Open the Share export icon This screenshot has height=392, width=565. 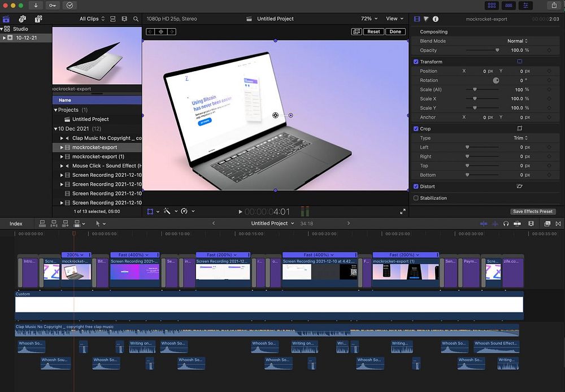[x=554, y=5]
